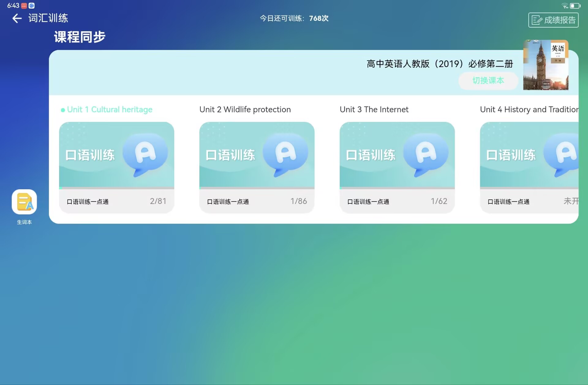588x385 pixels.
Task: Tap 口语训练一点通 label under Unit 4
Action: (508, 202)
